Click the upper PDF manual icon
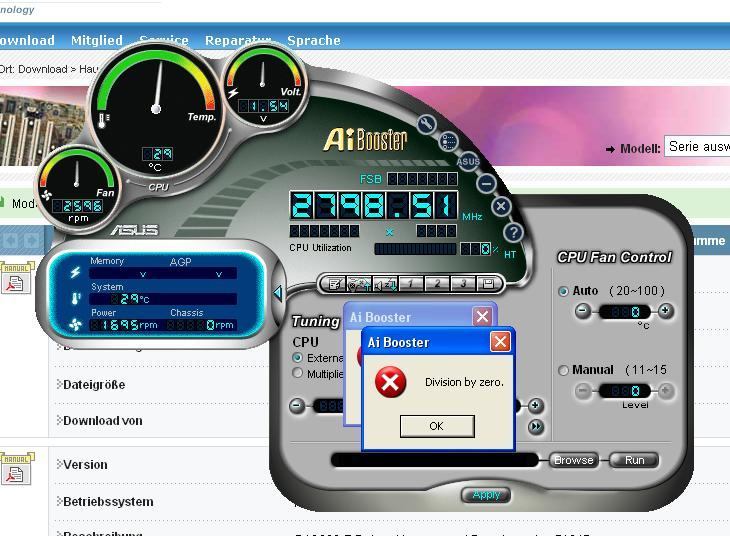The image size is (730, 536). [x=15, y=278]
